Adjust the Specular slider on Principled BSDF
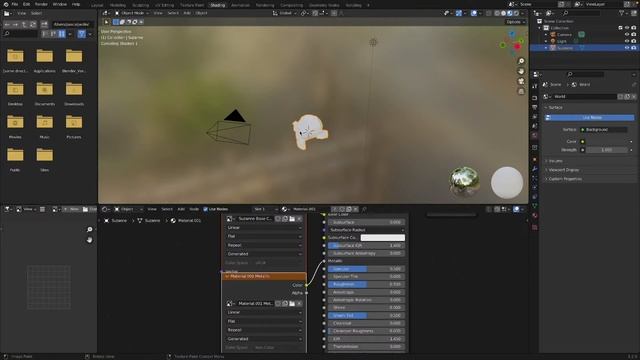The image size is (640, 360). pos(367,269)
